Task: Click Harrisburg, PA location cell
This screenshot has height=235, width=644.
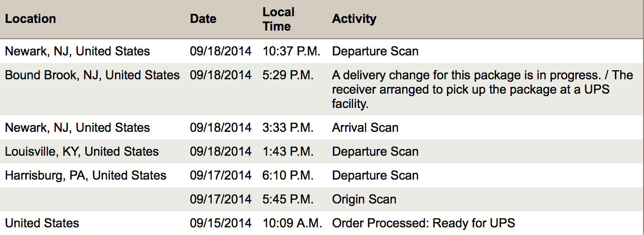Action: click(85, 175)
